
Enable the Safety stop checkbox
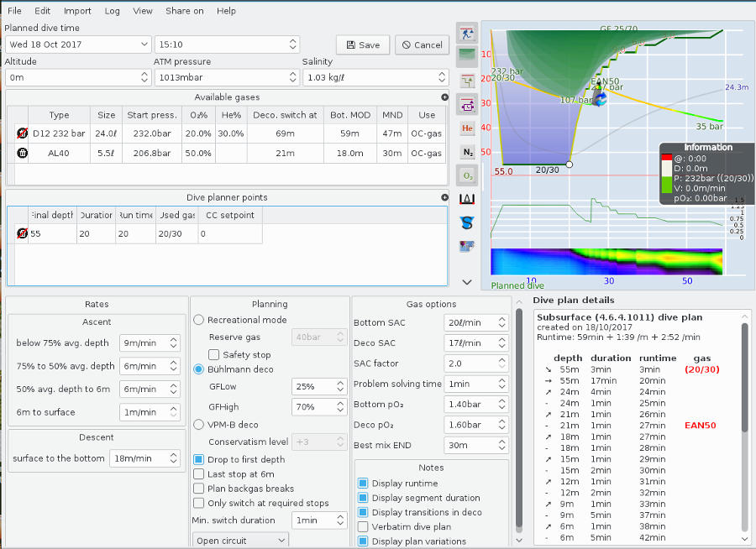tap(214, 355)
